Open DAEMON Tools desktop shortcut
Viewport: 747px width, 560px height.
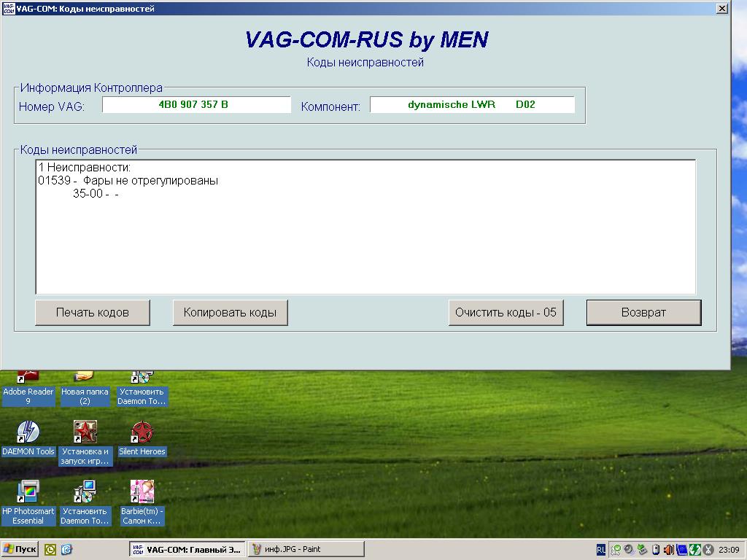28,433
